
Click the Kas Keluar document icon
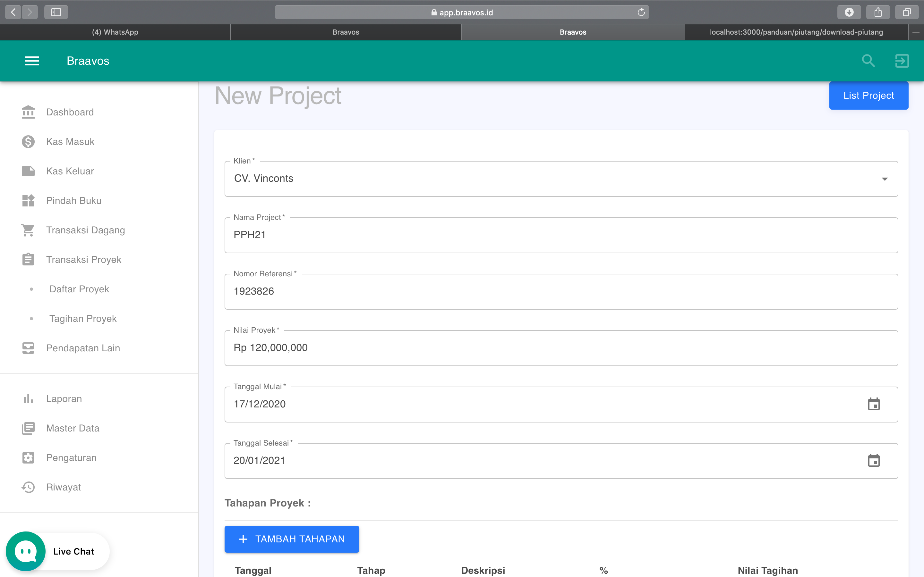click(x=28, y=171)
